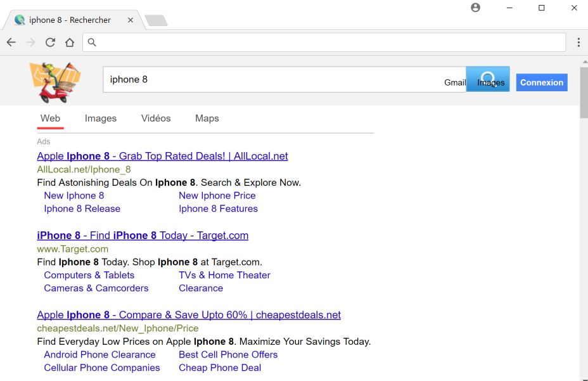This screenshot has width=588, height=381.
Task: Switch to the Images search tab
Action: point(101,119)
